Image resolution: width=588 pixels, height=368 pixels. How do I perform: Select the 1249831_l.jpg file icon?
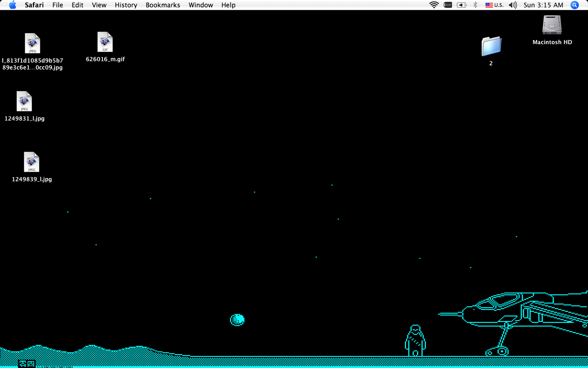(24, 101)
